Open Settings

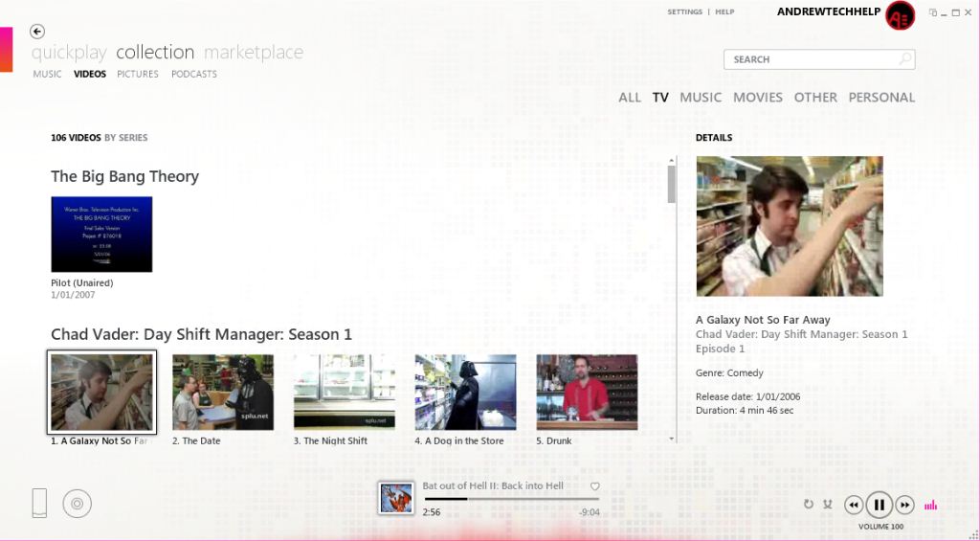[684, 11]
